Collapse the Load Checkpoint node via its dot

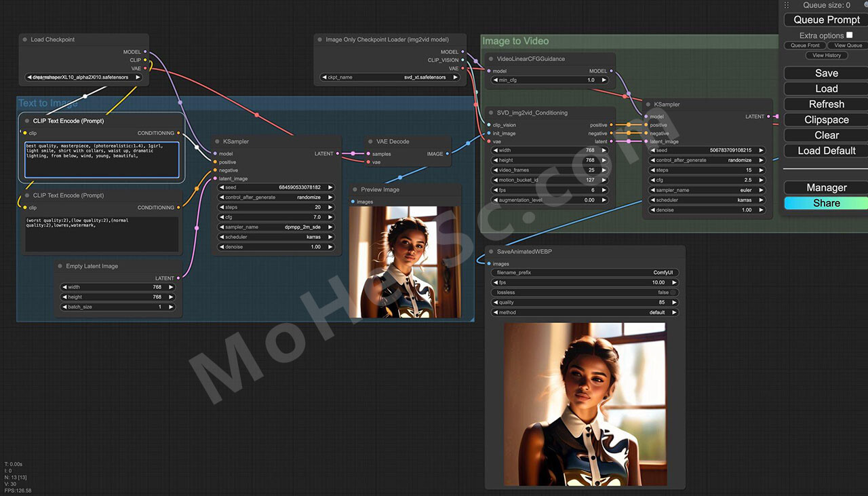[x=24, y=40]
